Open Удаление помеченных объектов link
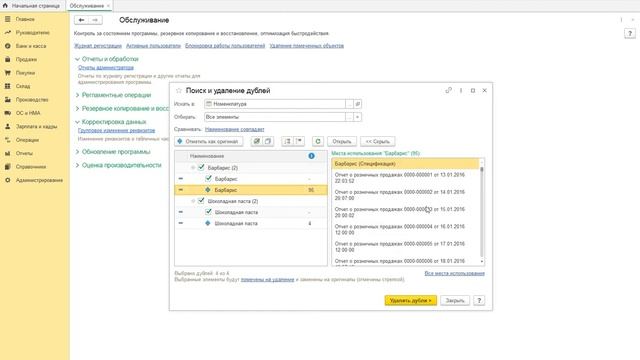The height and width of the screenshot is (360, 640). click(x=307, y=46)
